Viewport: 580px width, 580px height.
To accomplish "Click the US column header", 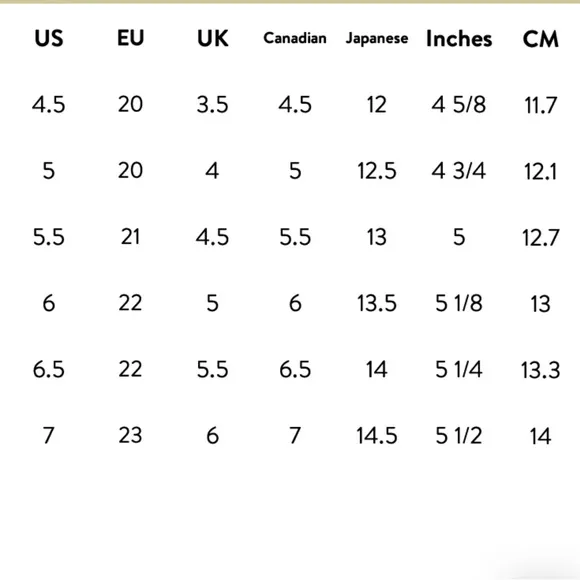I will (x=49, y=38).
